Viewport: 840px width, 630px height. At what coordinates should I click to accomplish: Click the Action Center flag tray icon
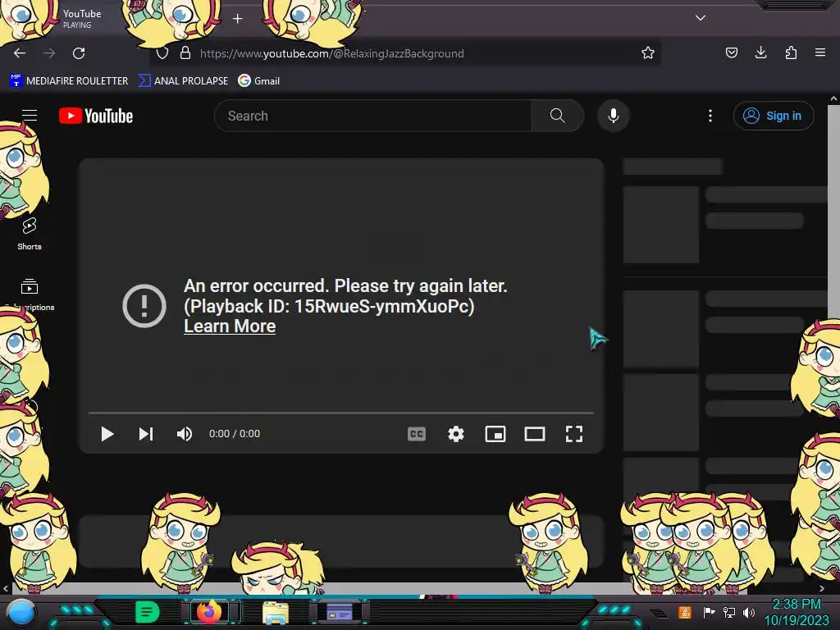pos(709,612)
